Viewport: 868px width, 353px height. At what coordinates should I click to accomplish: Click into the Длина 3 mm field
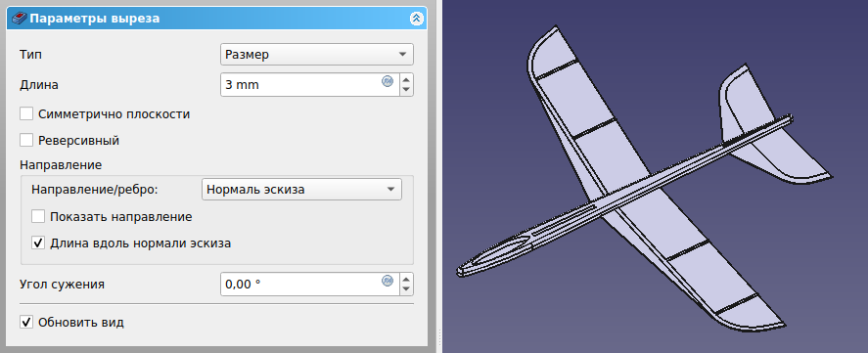point(300,85)
